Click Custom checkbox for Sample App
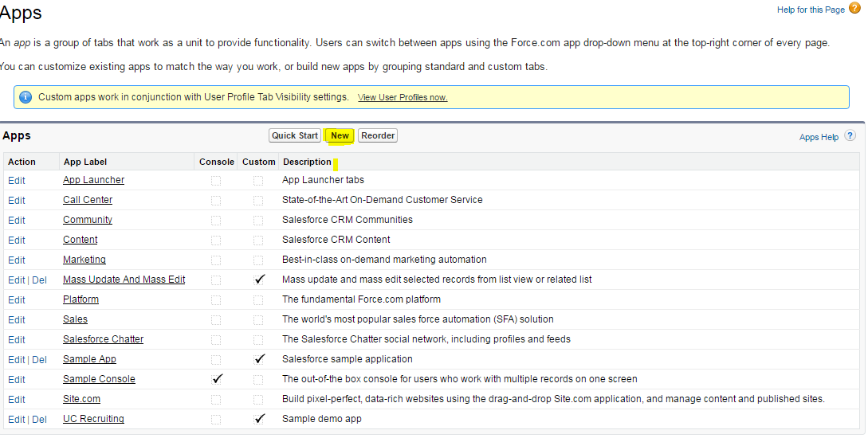 coord(258,360)
